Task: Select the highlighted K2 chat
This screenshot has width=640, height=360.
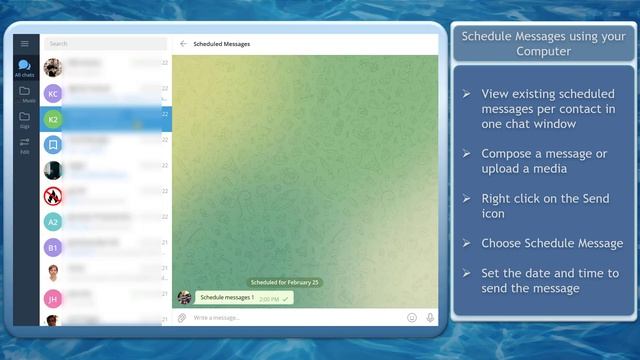Action: [x=106, y=119]
